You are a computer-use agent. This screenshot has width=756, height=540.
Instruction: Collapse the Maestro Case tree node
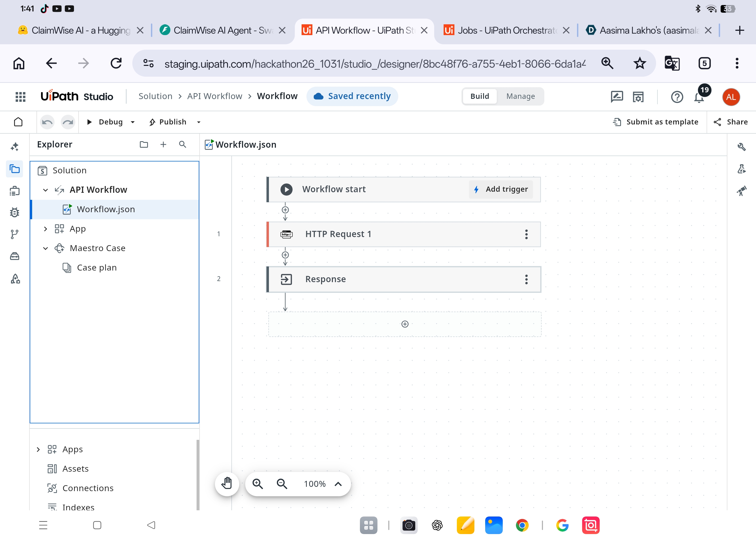[x=46, y=248]
